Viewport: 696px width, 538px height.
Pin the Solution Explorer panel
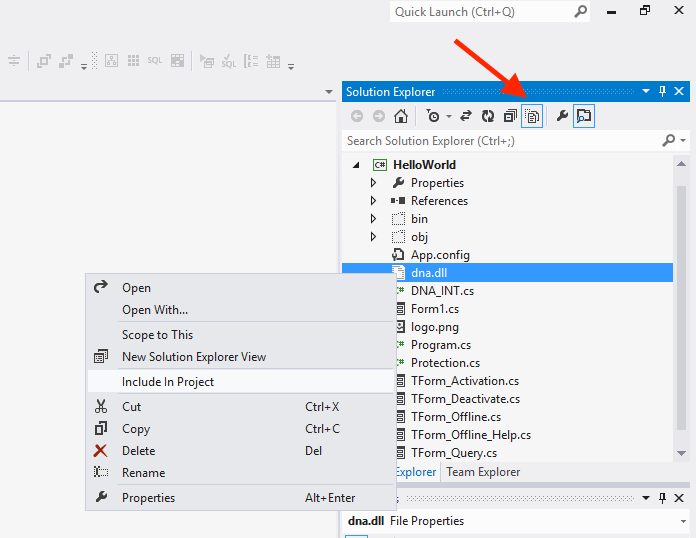[662, 91]
